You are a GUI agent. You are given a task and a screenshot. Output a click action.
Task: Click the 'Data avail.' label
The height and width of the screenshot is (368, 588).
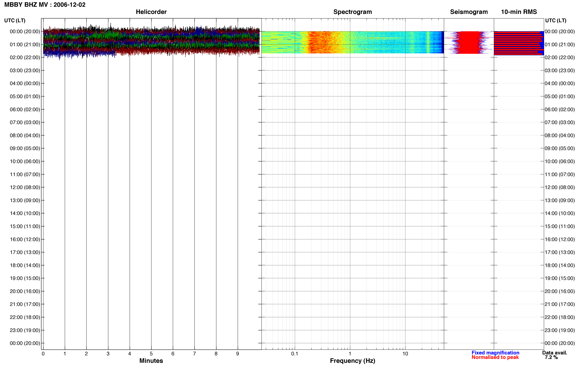click(x=555, y=353)
